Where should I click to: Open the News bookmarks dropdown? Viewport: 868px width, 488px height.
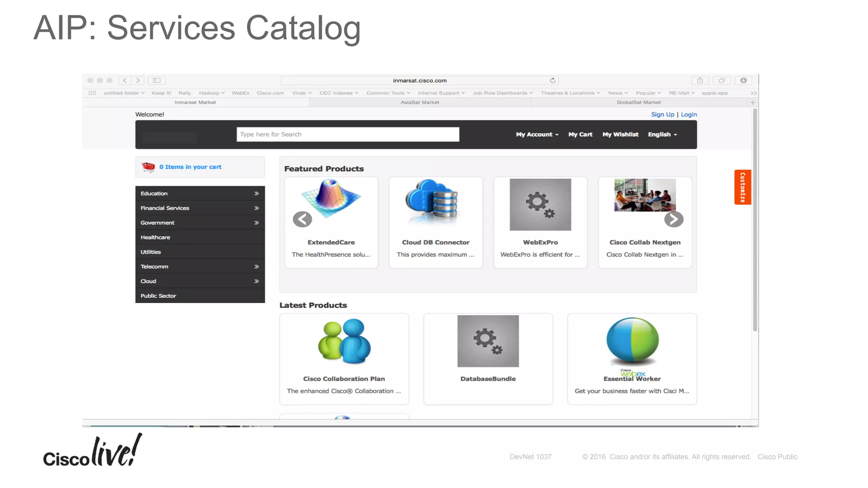tap(618, 93)
